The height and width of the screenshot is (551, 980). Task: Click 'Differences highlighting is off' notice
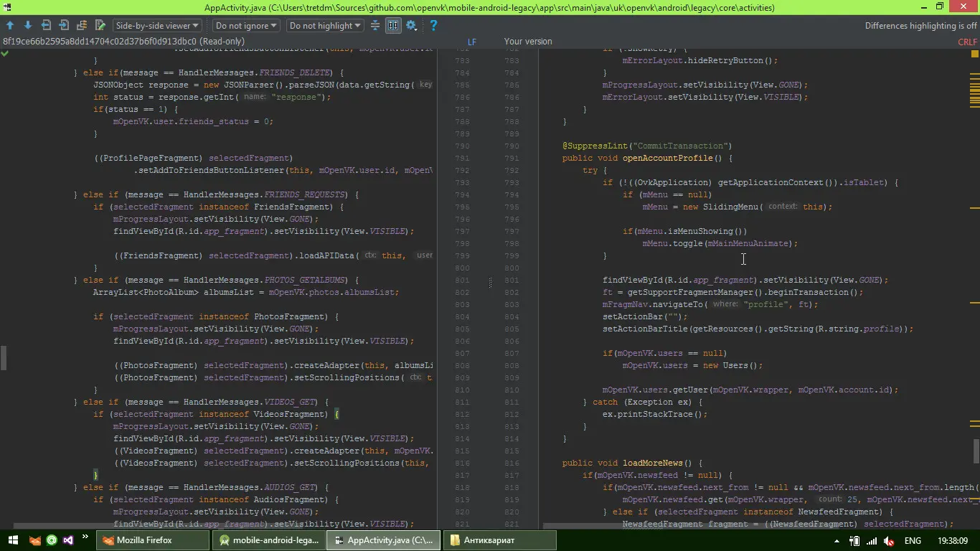pos(920,25)
